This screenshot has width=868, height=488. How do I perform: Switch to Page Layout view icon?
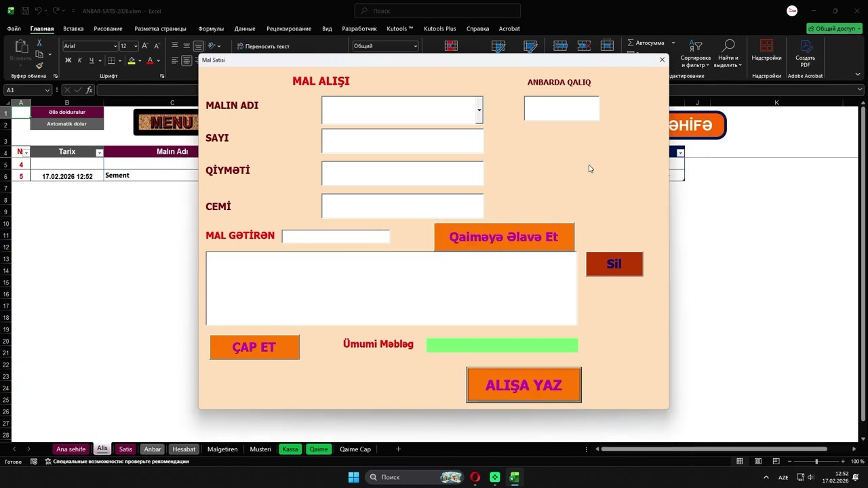coord(757,462)
